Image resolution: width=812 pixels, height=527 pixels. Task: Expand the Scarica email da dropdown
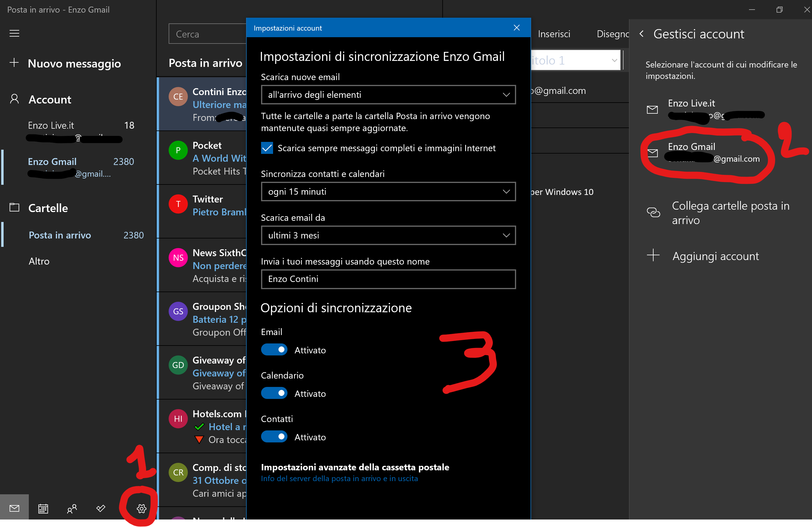pos(388,235)
